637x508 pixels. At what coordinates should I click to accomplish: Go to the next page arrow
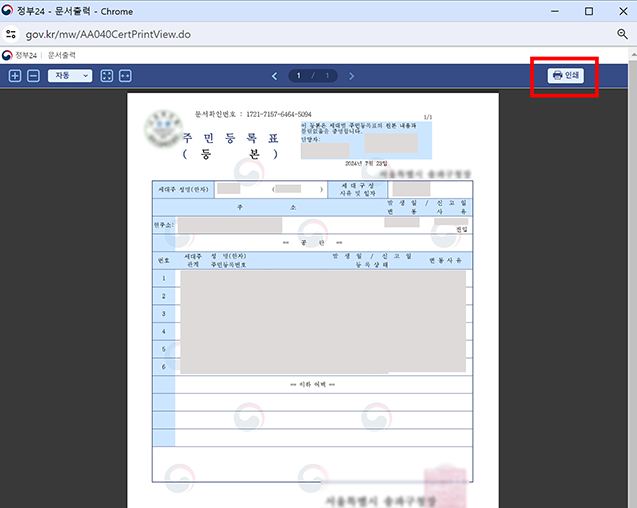click(351, 76)
